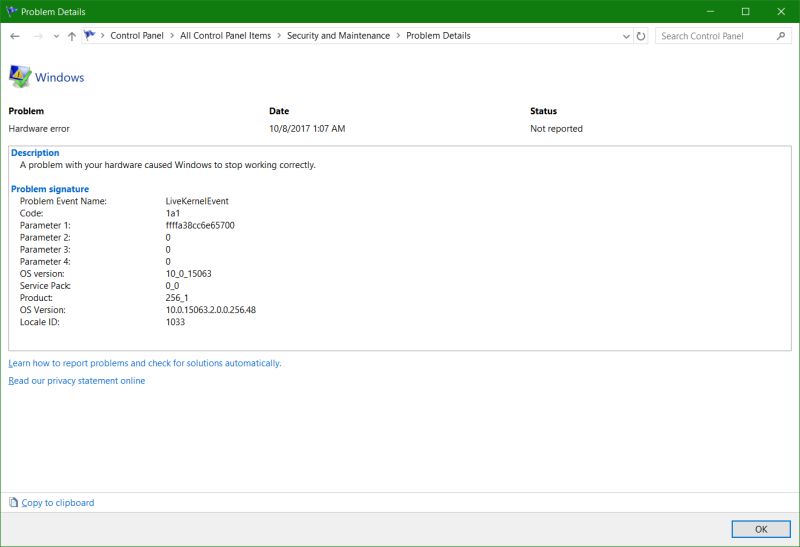Select the Problem Details breadcrumb

438,36
